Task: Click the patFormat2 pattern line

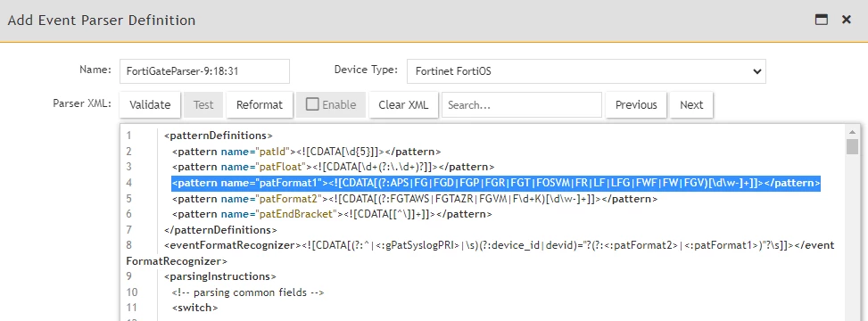Action: tap(415, 199)
